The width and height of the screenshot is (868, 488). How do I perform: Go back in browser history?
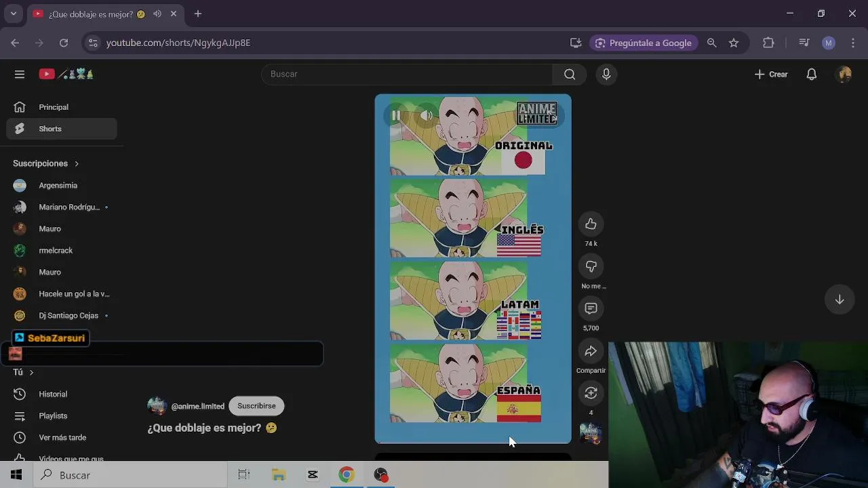pyautogui.click(x=15, y=43)
